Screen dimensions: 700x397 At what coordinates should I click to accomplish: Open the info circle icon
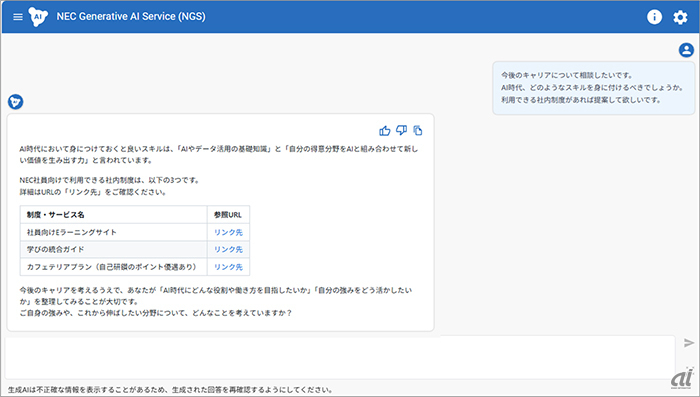pyautogui.click(x=654, y=17)
